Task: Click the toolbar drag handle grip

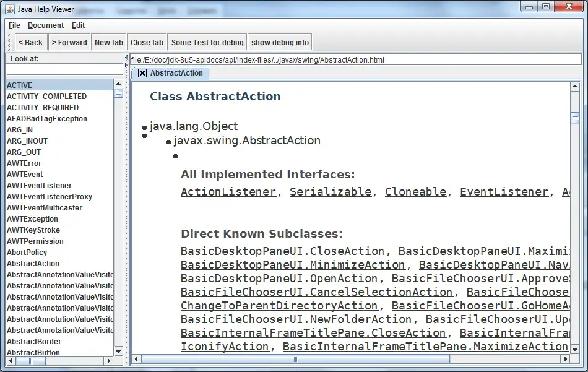Action: 10,42
